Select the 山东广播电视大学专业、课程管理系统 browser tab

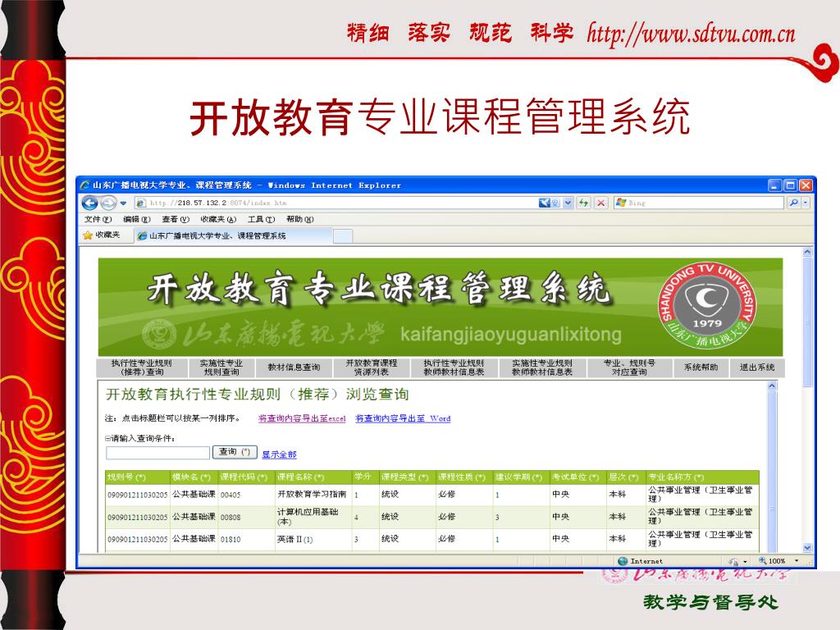(233, 235)
